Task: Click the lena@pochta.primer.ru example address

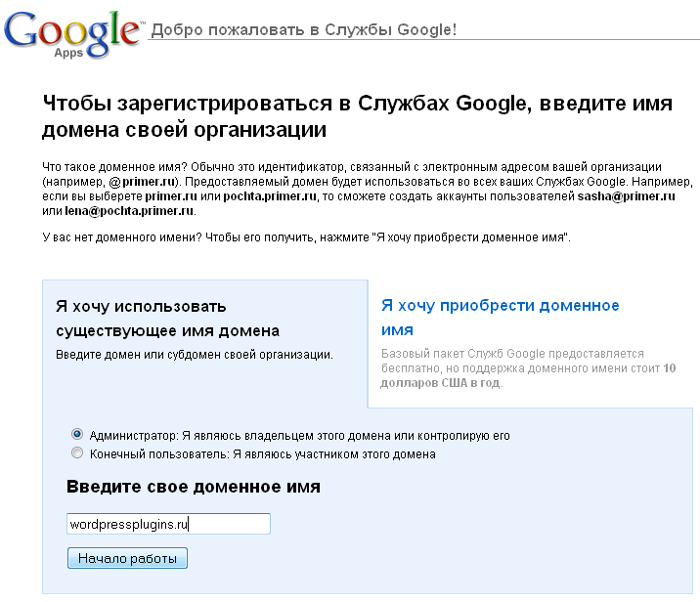Action: click(127, 211)
